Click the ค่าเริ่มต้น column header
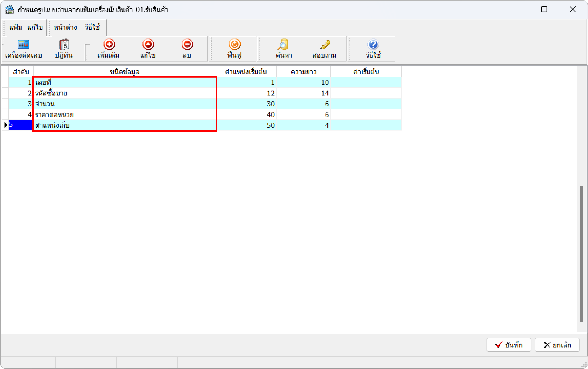Viewport: 588px width, 369px height. pyautogui.click(x=366, y=72)
